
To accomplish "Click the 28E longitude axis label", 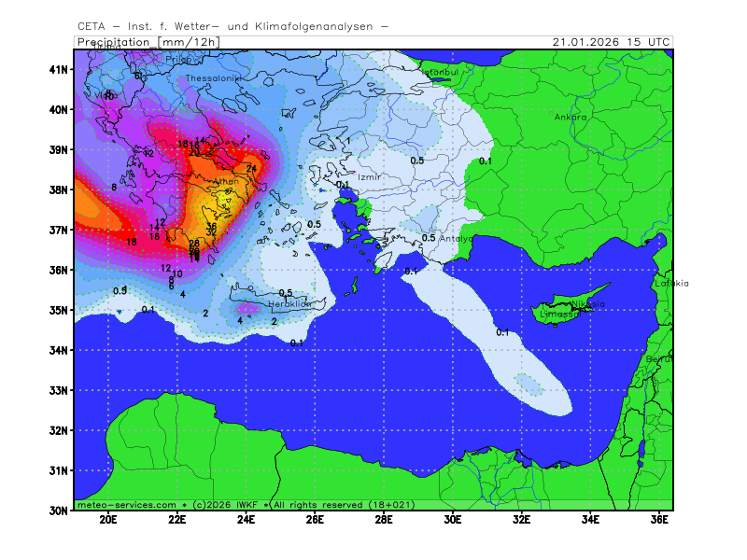I will pos(383,520).
